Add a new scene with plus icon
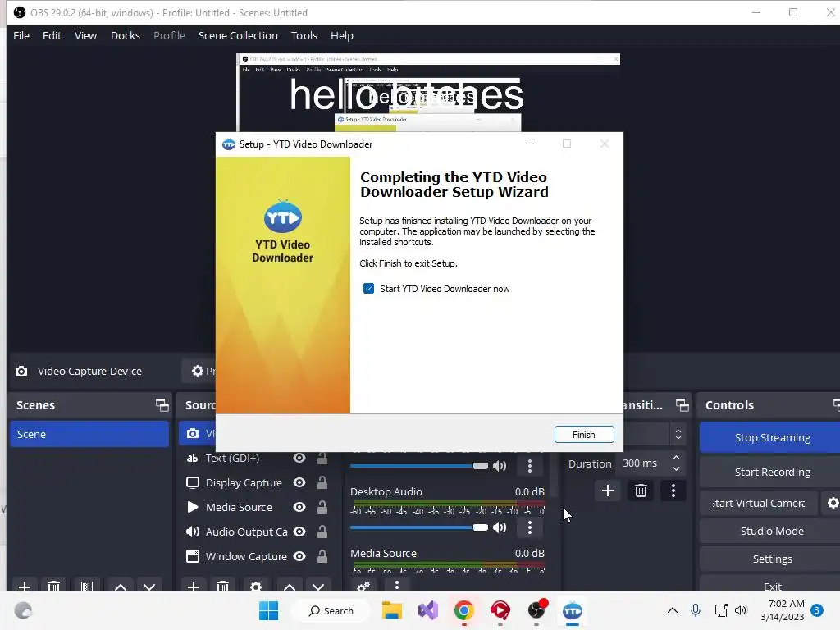Screen dimensions: 840x630 [x=25, y=586]
